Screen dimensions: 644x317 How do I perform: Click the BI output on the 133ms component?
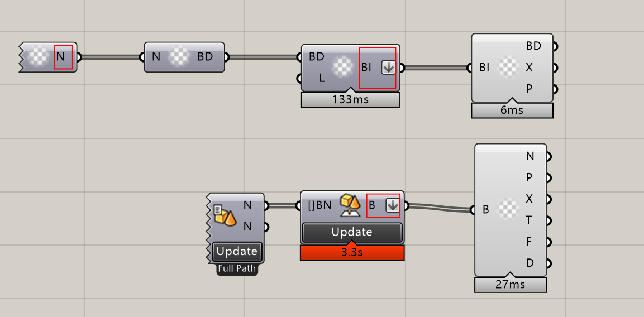366,68
